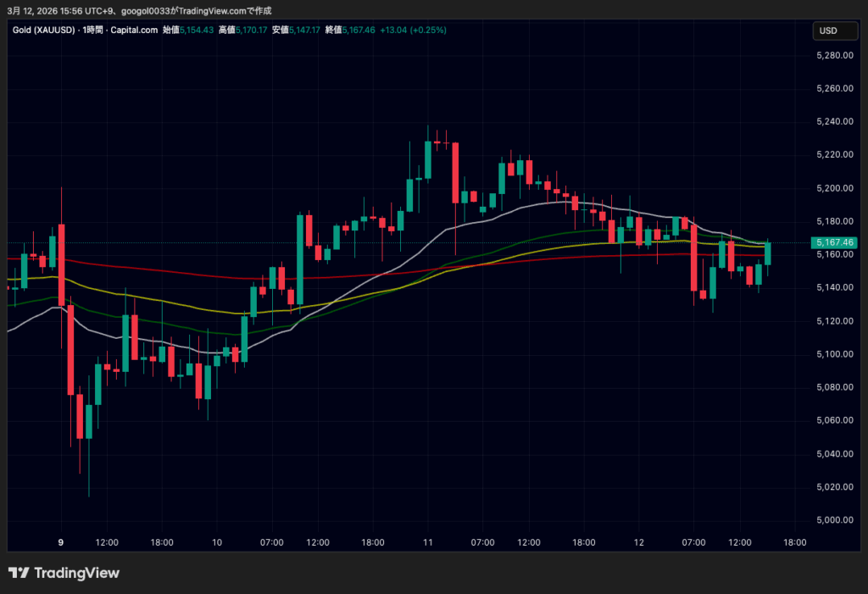
Task: Click the 始値 open value 5,154.43
Action: tap(195, 31)
